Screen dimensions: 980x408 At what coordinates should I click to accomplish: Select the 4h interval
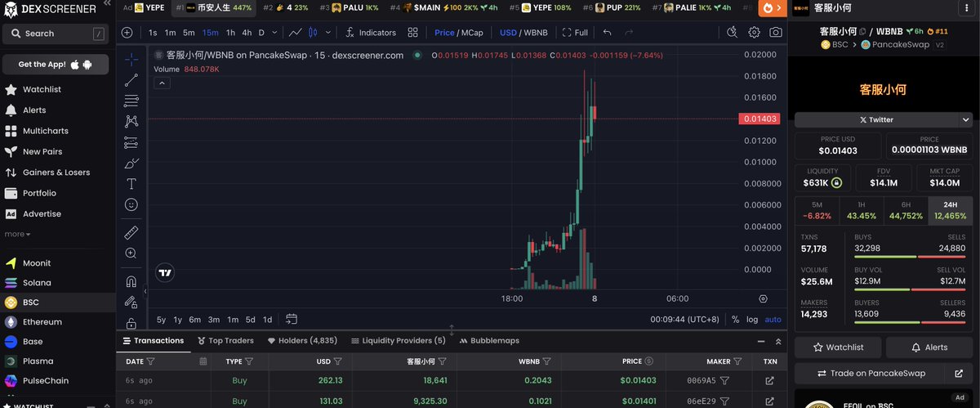[x=247, y=33]
